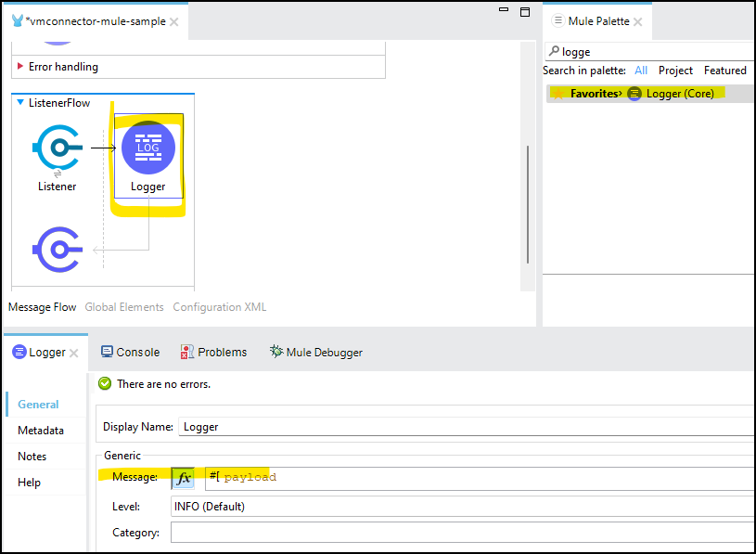Image resolution: width=756 pixels, height=554 pixels.
Task: Select the Logger (Core) icon in the palette
Action: (x=634, y=93)
